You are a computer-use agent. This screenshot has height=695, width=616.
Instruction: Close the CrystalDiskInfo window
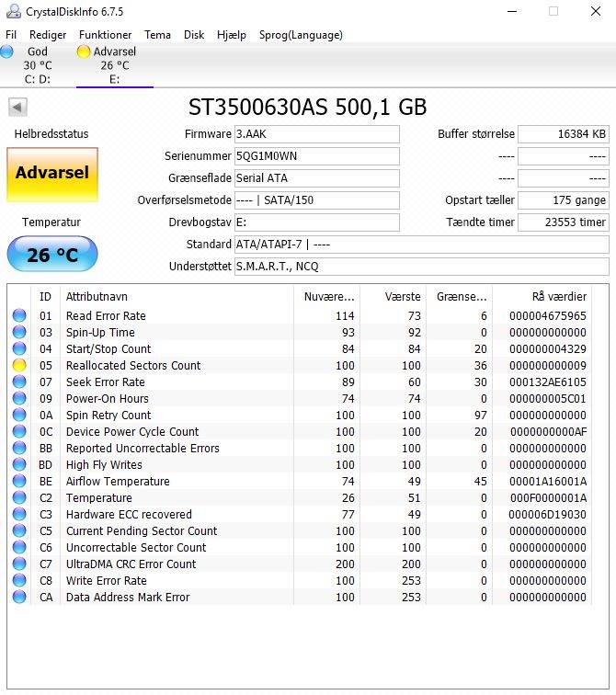596,11
